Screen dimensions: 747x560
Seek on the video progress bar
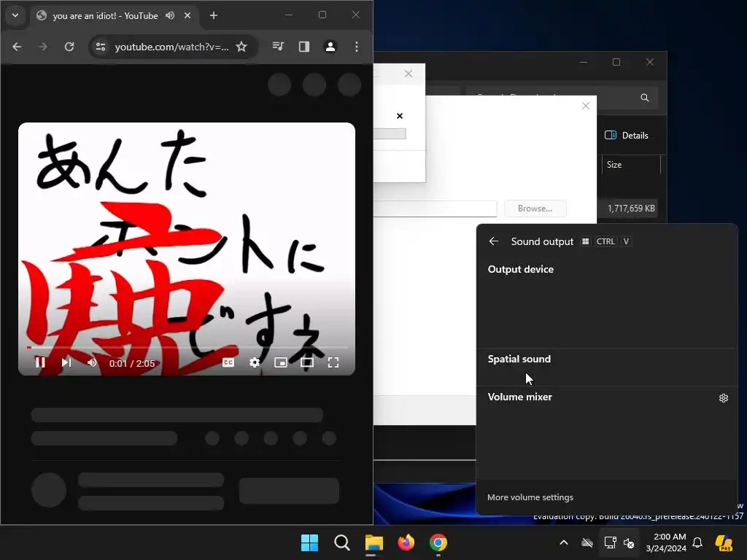(187, 348)
